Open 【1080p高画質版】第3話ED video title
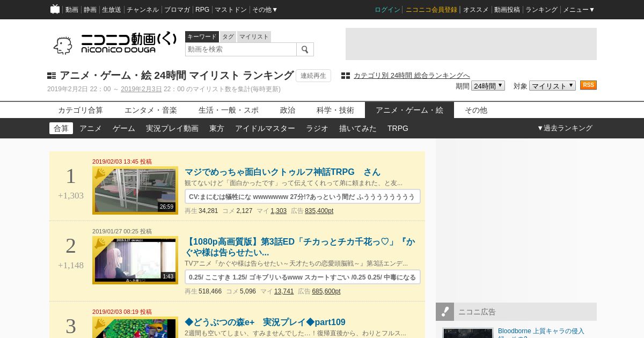 pyautogui.click(x=300, y=247)
